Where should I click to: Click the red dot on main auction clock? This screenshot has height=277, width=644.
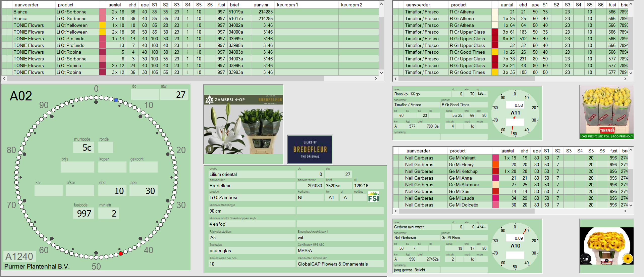point(121,253)
